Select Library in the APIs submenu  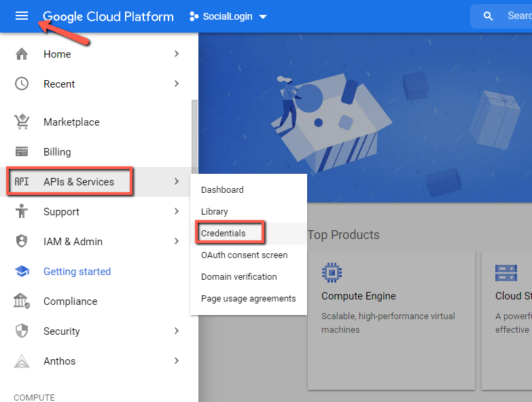coord(249,211)
